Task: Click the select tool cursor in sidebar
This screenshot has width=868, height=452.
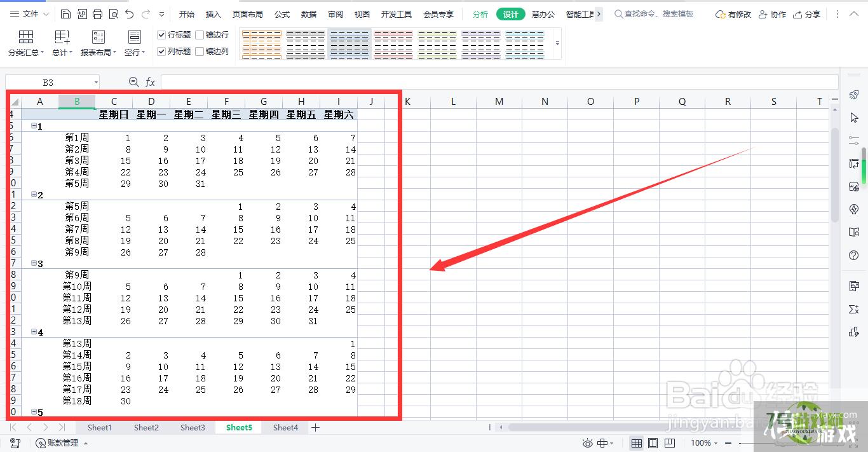Action: (x=854, y=118)
